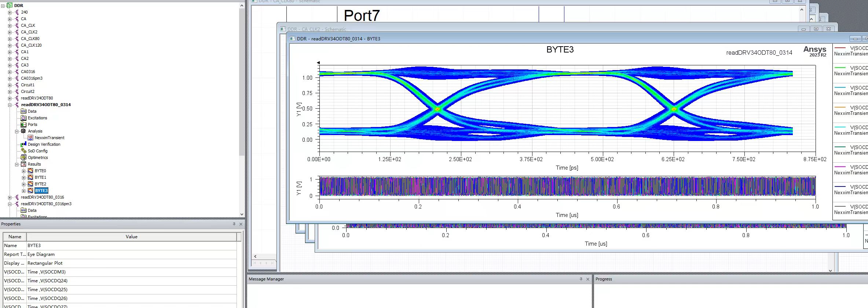Click the Optimetrics icon in tree

point(23,157)
